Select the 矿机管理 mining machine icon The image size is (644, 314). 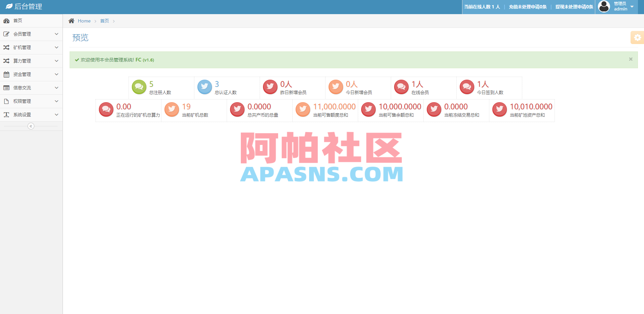pyautogui.click(x=6, y=47)
